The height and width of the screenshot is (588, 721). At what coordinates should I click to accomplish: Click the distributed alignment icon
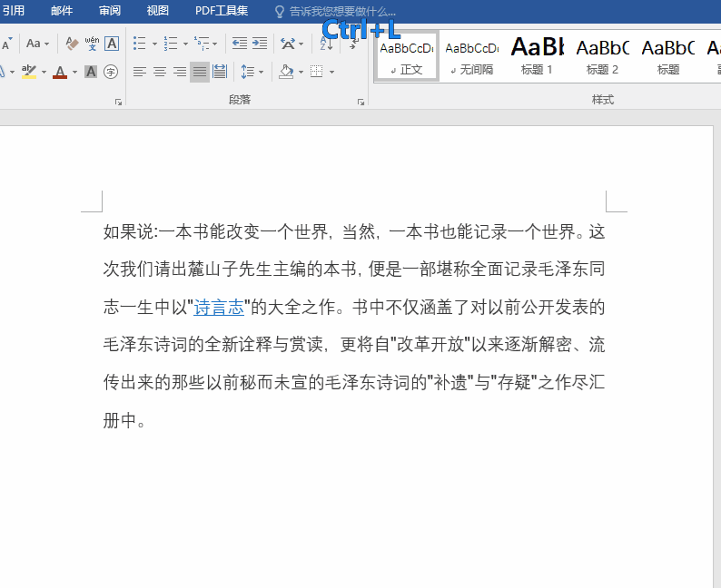(x=219, y=72)
